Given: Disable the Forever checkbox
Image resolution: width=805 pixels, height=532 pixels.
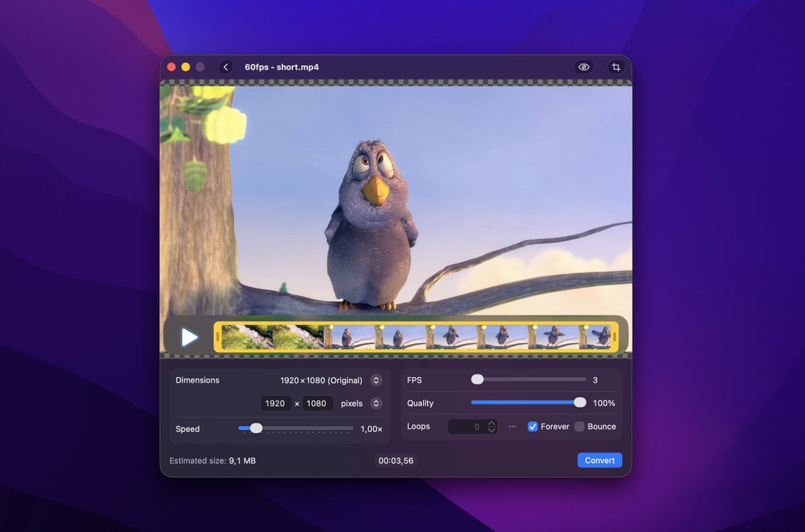Looking at the screenshot, I should pyautogui.click(x=533, y=427).
